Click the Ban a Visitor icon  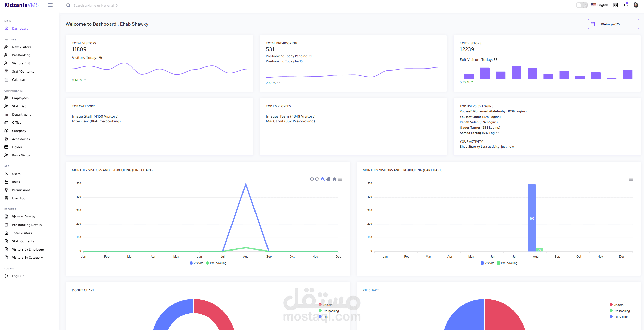[6, 155]
